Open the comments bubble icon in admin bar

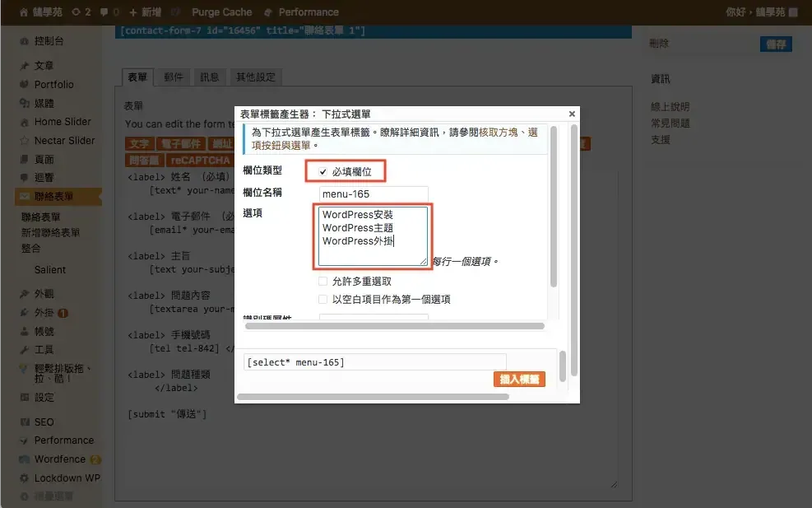point(104,12)
